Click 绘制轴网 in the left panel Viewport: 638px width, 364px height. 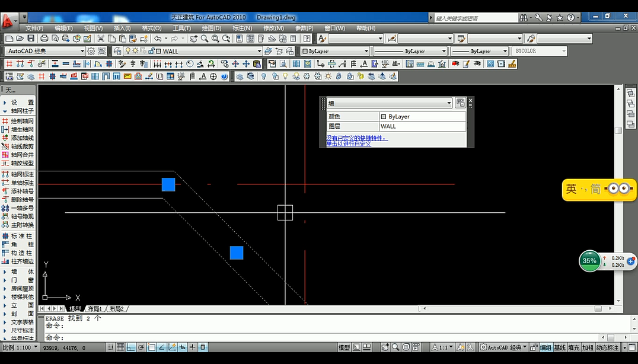[22, 121]
